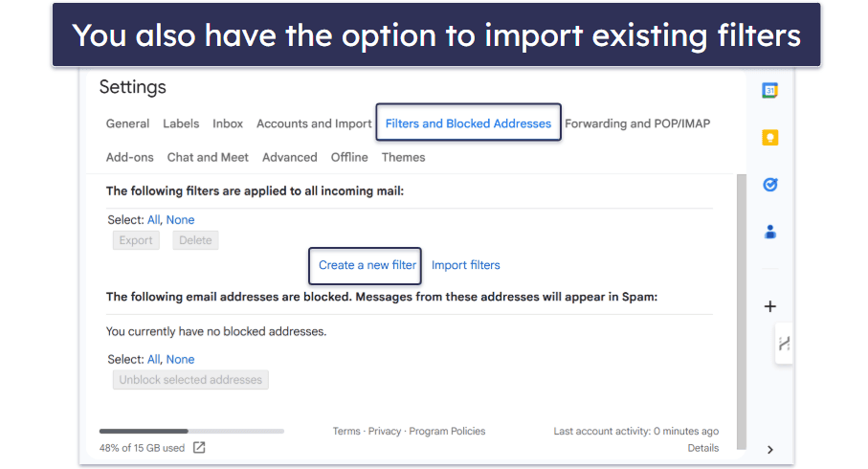Open the Offline settings tab
This screenshot has width=868, height=469.
349,157
